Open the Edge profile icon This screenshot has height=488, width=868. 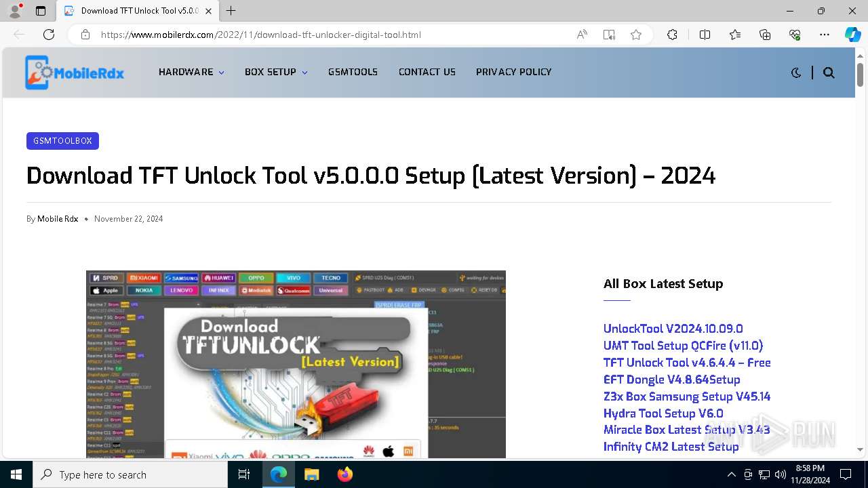15,11
